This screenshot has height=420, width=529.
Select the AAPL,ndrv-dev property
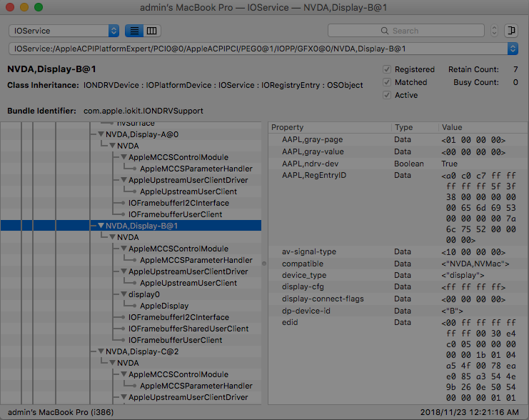(x=398, y=164)
